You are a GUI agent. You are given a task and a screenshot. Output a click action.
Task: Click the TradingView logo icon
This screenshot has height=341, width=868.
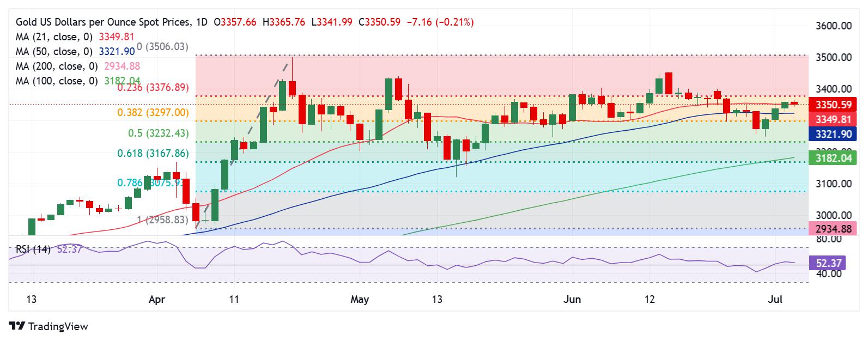(x=17, y=326)
